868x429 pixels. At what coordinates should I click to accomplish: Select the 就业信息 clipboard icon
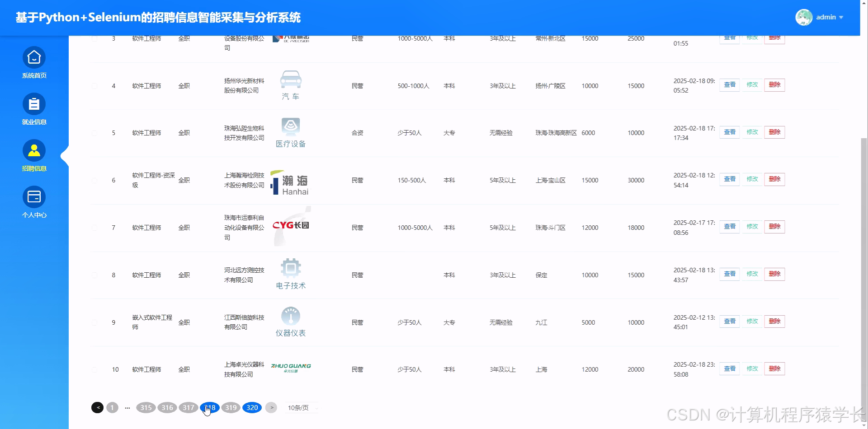34,104
